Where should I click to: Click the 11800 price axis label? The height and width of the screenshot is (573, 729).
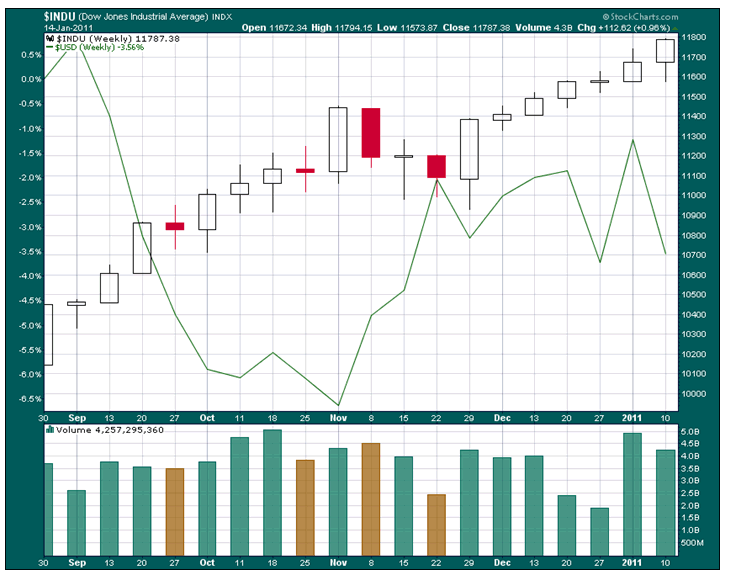coord(693,37)
